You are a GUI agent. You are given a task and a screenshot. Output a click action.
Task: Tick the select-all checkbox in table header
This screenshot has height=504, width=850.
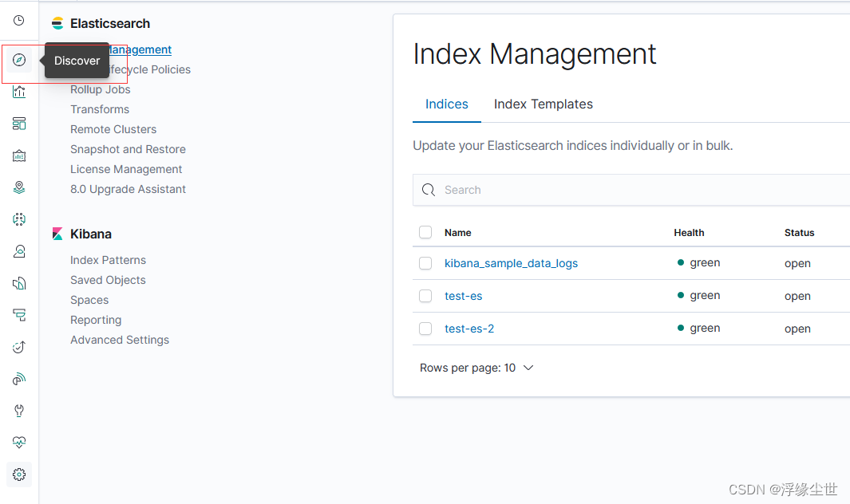(425, 233)
